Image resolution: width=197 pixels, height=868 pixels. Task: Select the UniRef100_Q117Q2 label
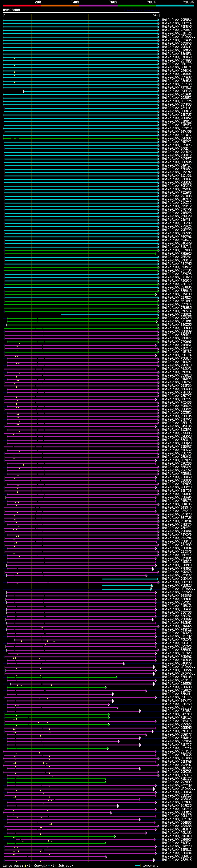click(177, 636)
